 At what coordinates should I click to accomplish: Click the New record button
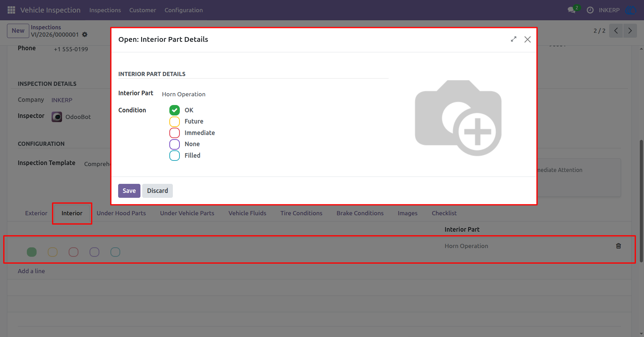[18, 31]
